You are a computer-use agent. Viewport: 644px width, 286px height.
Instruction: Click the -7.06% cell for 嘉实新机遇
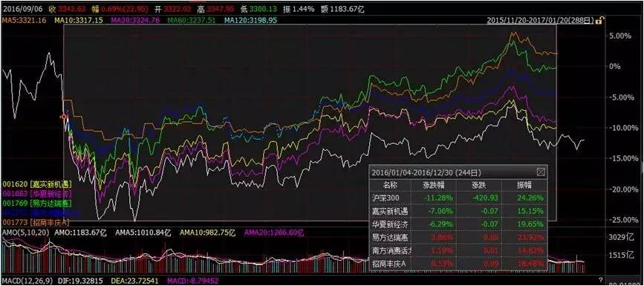440,211
